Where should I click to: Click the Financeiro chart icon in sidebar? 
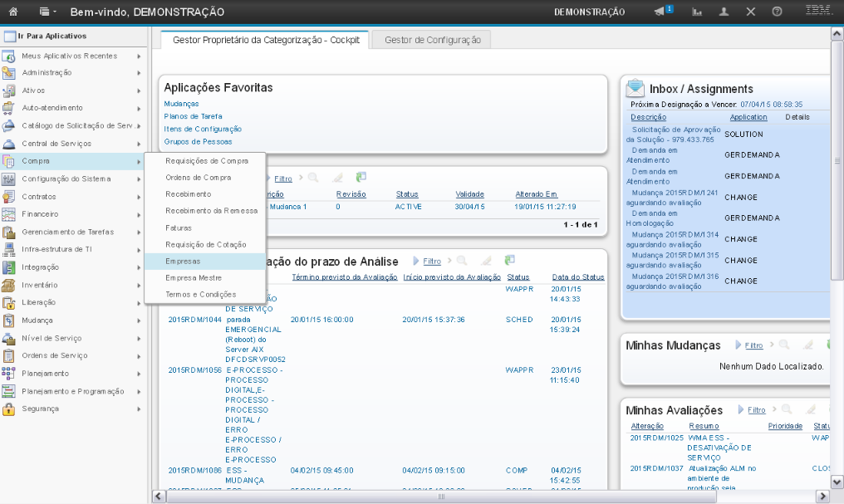(9, 214)
